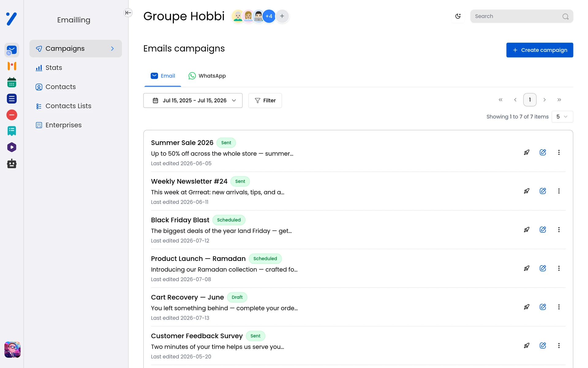Open the green calendar app icon
588x368 pixels.
coord(12,82)
